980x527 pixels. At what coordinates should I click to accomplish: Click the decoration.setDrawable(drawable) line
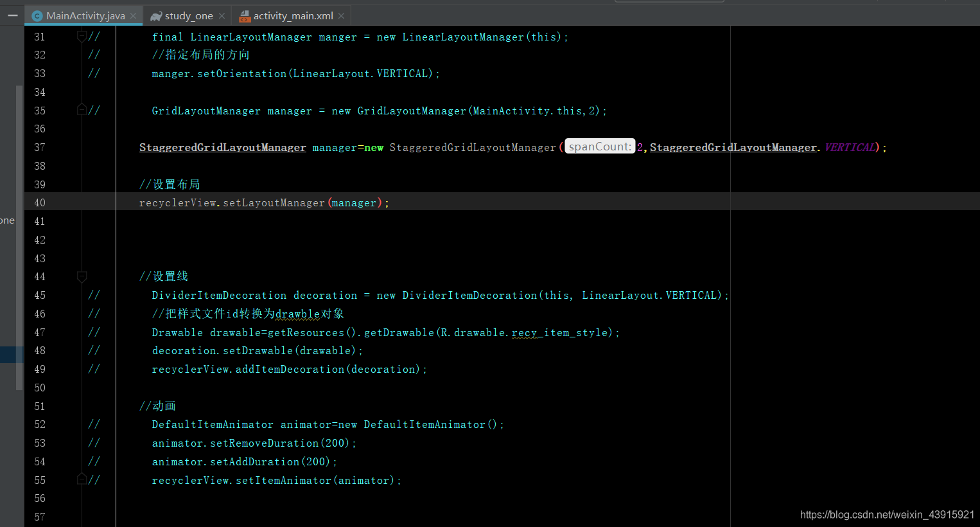point(257,350)
